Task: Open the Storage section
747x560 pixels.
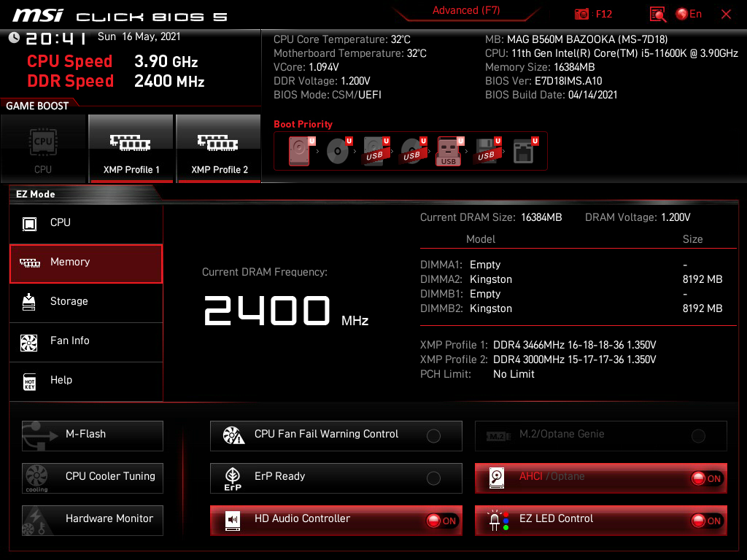Action: click(86, 302)
